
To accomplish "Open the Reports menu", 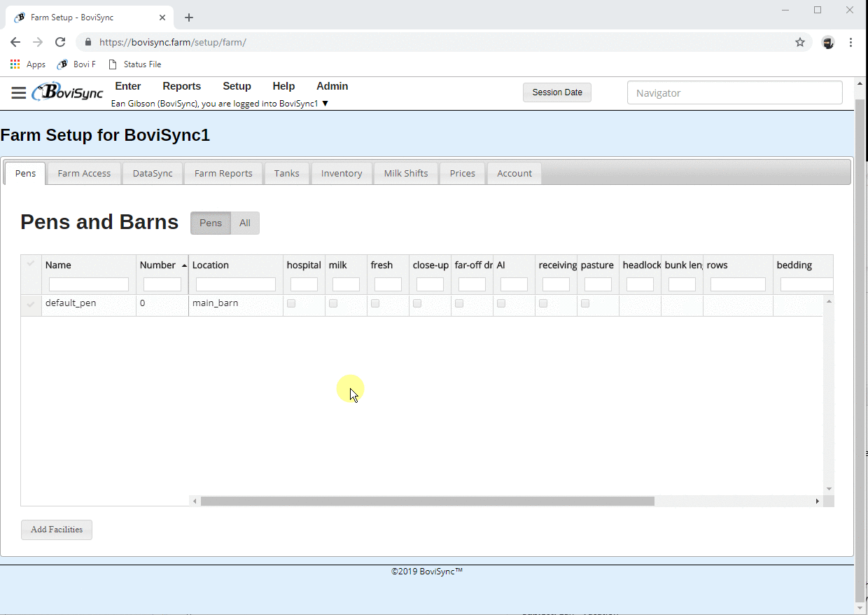I will 181,86.
